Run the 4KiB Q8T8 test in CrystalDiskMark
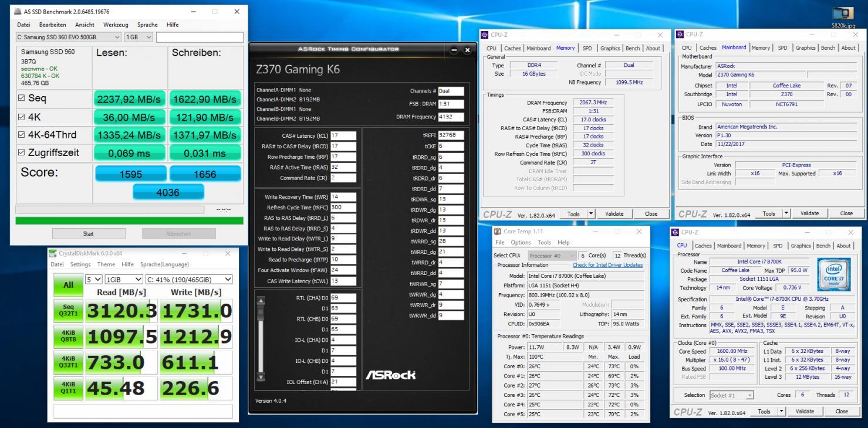Screen dimensions: 868x428 tap(68, 336)
